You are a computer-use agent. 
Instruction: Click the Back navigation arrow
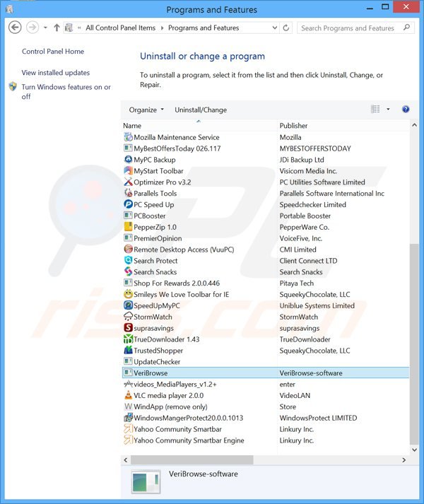[15, 28]
